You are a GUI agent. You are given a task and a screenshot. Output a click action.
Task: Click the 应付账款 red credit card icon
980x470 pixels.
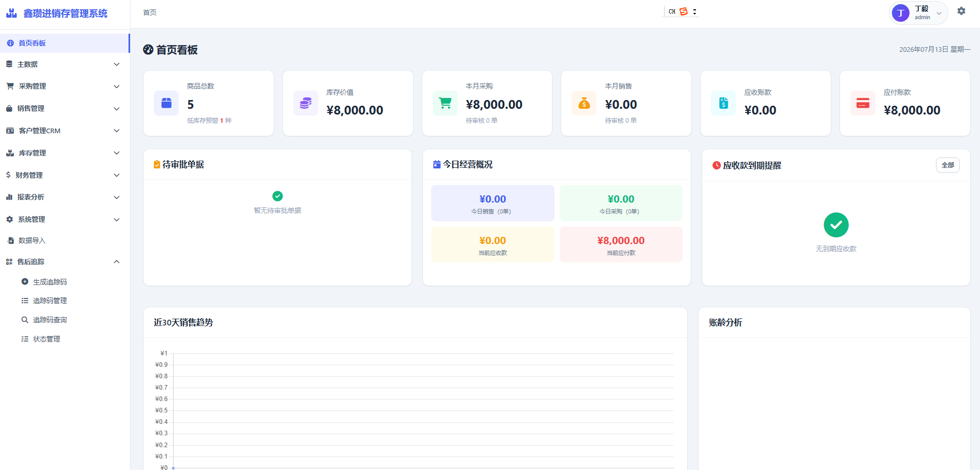tap(863, 103)
